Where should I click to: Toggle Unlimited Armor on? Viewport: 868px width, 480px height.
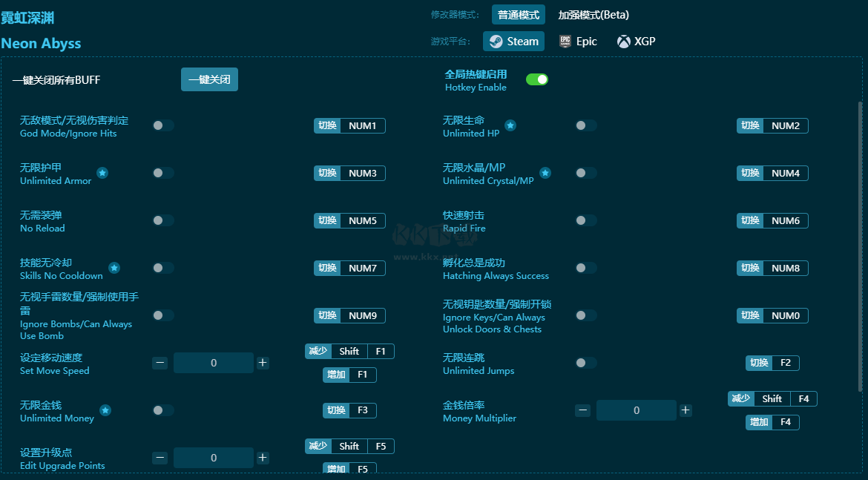click(163, 173)
